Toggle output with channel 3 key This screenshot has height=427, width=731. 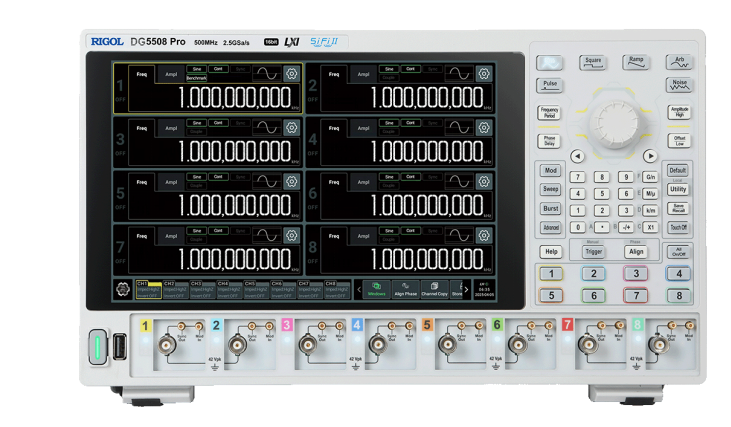(636, 274)
